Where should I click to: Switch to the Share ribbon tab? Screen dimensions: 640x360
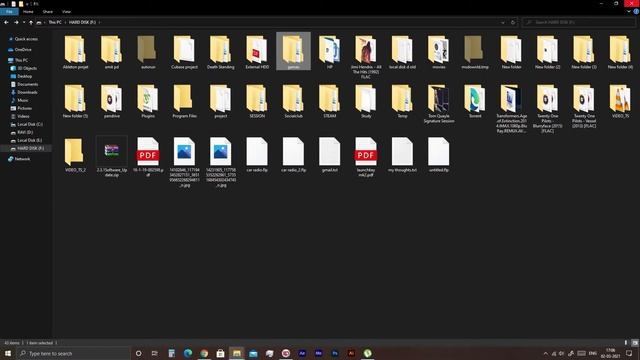(48, 11)
